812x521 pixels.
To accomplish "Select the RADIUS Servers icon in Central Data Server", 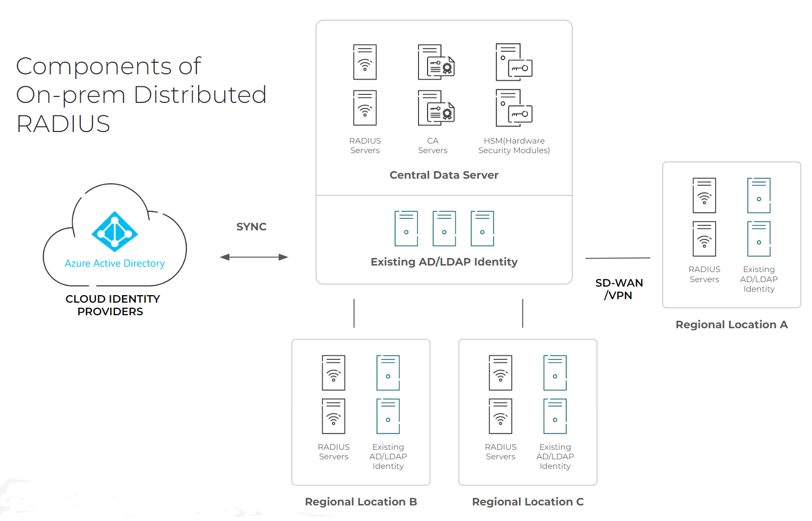I will click(365, 62).
